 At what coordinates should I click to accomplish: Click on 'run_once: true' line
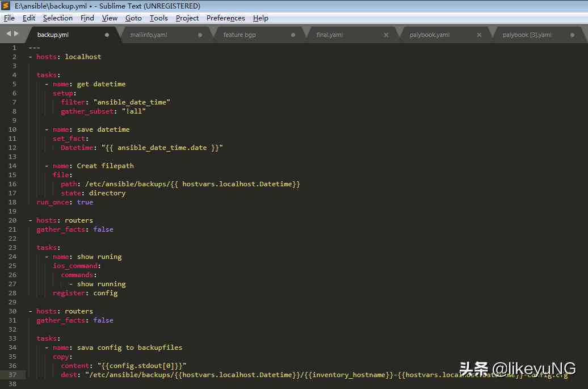click(x=65, y=202)
